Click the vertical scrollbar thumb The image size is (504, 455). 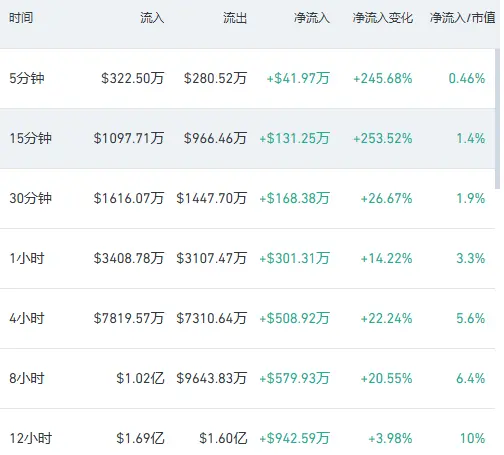(x=498, y=119)
